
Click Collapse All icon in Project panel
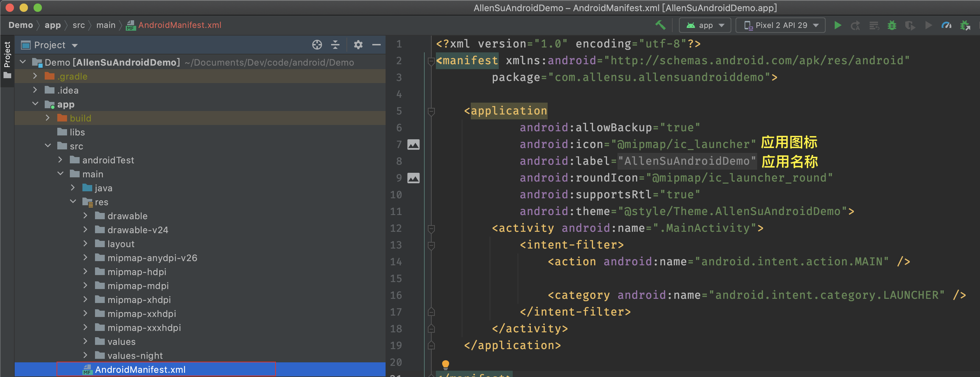335,45
